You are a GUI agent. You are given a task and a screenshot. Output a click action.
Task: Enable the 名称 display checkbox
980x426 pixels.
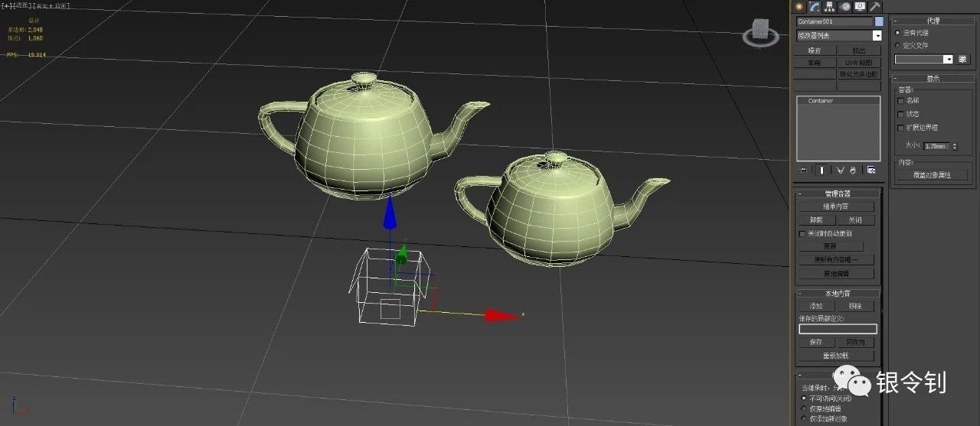point(900,100)
